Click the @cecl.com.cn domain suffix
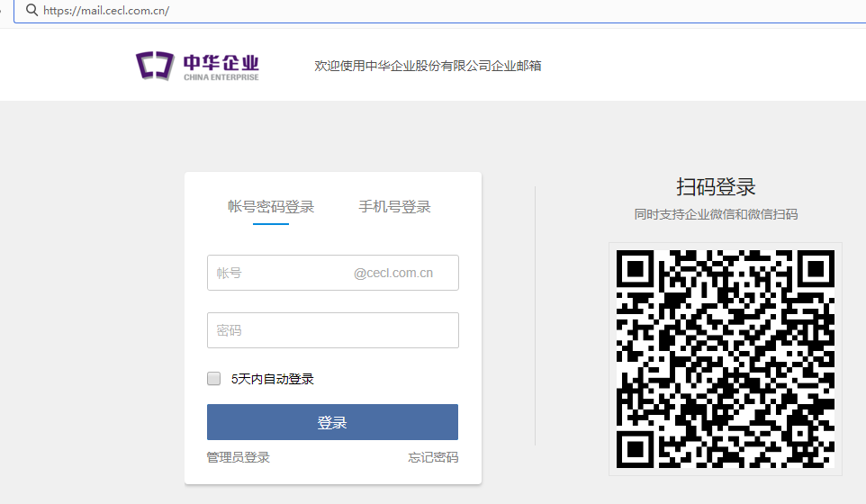The image size is (866, 504). point(393,273)
